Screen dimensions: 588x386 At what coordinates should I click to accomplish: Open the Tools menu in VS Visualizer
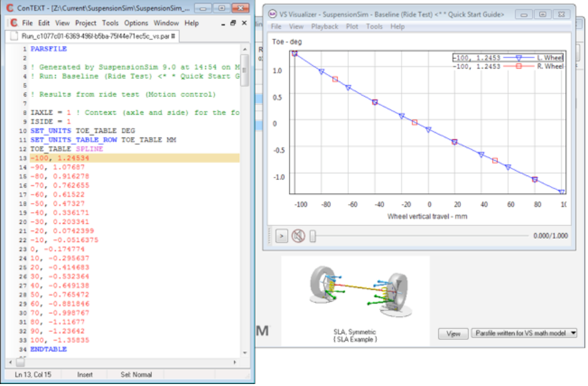tap(374, 27)
